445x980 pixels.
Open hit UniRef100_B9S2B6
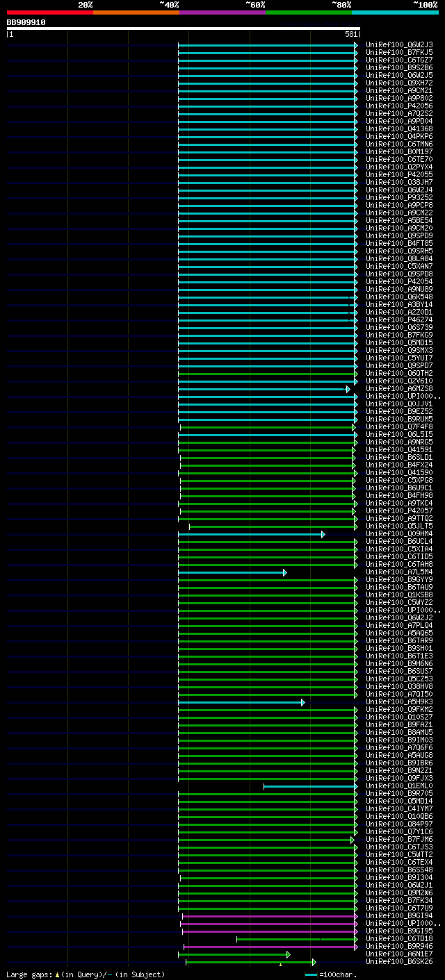tap(399, 67)
